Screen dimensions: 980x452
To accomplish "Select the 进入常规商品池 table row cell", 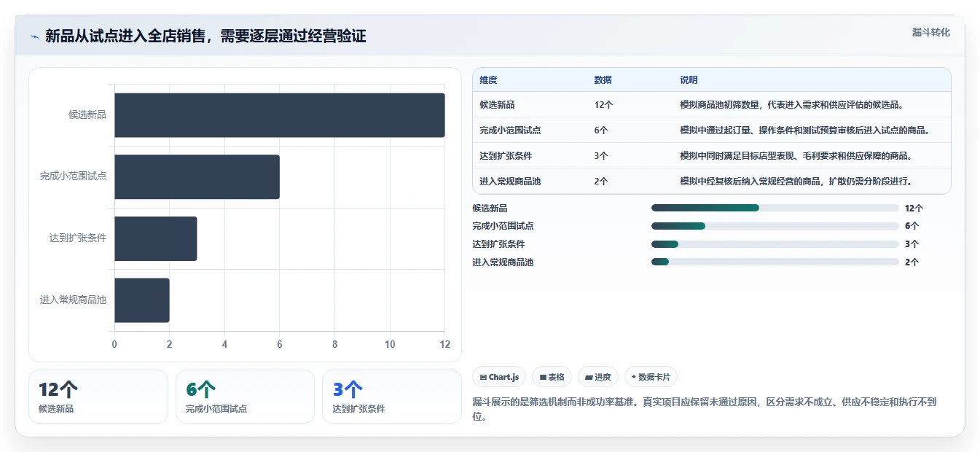I will pos(510,182).
